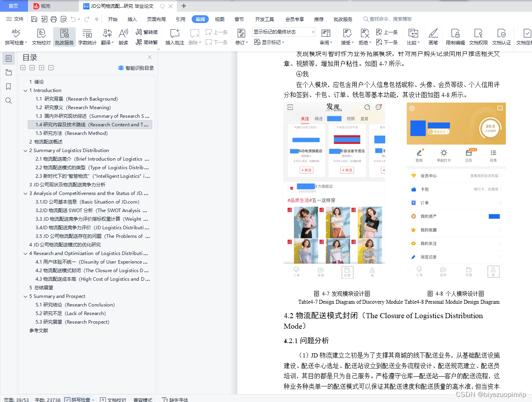The image size is (532, 402).
Task: Open the bookmark pane in left sidebar
Action: [x=8, y=87]
